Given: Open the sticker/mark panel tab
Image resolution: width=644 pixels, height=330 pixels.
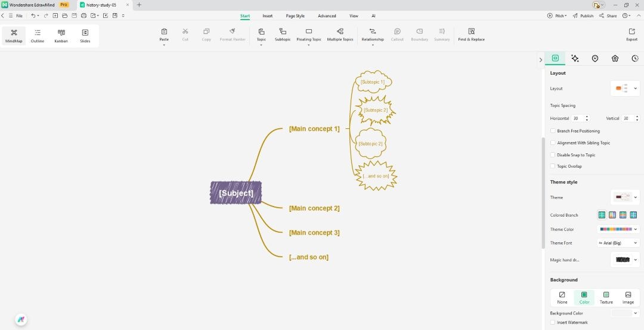Looking at the screenshot, I should pyautogui.click(x=595, y=58).
